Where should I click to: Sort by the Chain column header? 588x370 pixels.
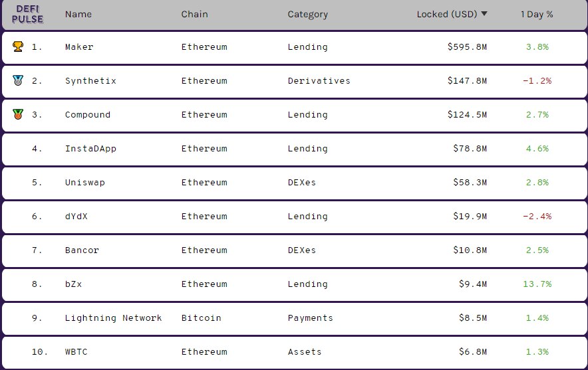point(194,14)
